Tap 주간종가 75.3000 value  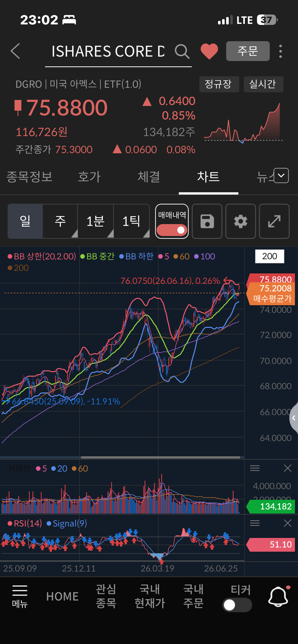(x=73, y=150)
